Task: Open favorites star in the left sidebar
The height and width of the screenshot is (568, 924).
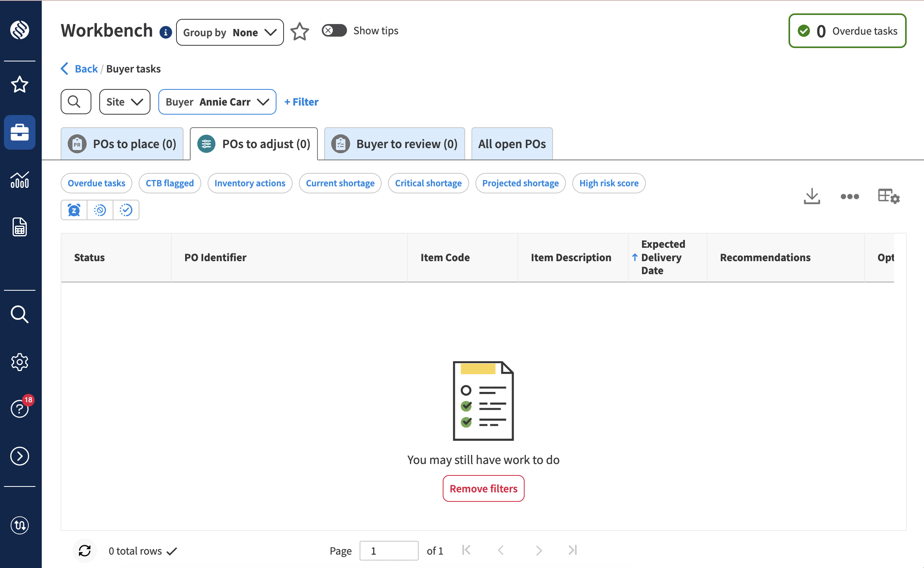Action: coord(20,84)
